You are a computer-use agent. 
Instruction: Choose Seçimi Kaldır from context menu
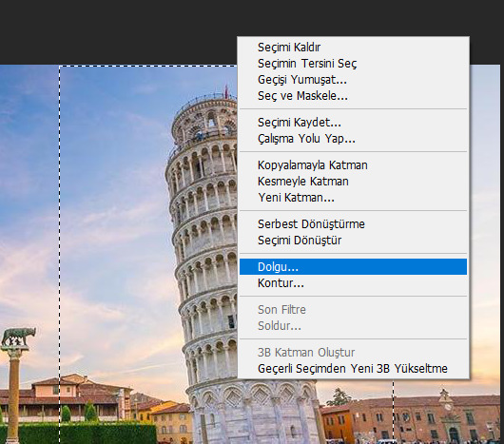pyautogui.click(x=353, y=48)
